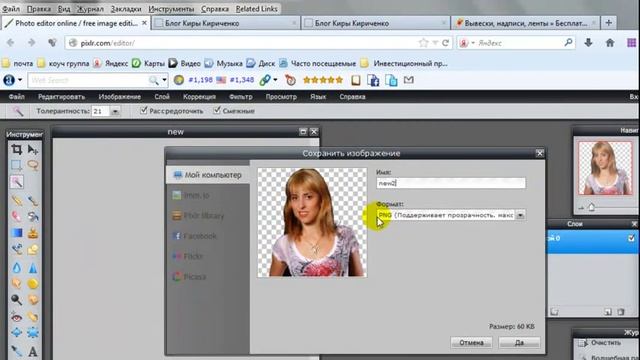Open the Фильтр menu

[240, 97]
